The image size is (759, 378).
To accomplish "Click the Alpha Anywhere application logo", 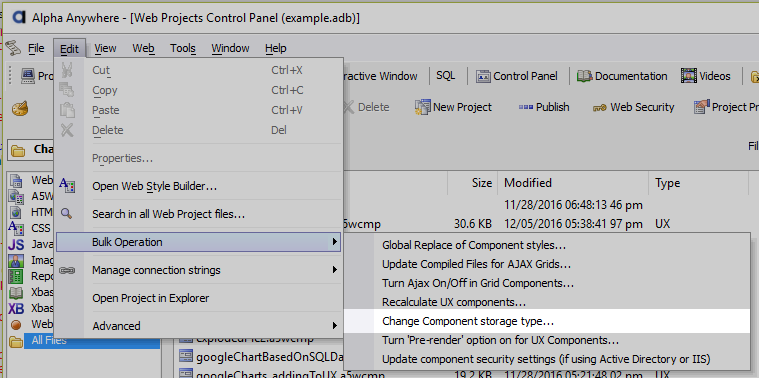I will (18, 17).
